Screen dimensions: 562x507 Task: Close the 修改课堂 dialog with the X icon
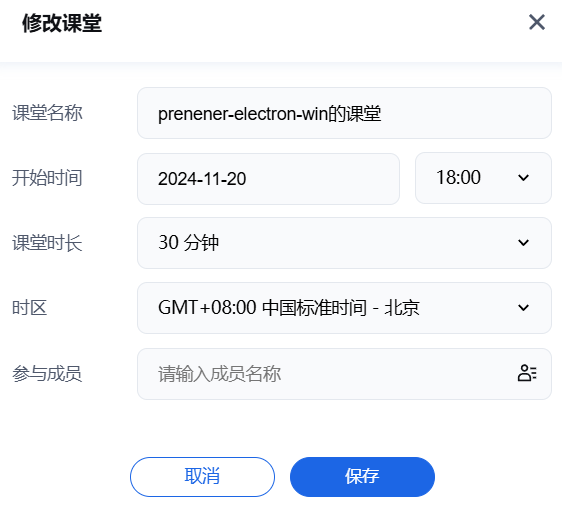click(537, 22)
